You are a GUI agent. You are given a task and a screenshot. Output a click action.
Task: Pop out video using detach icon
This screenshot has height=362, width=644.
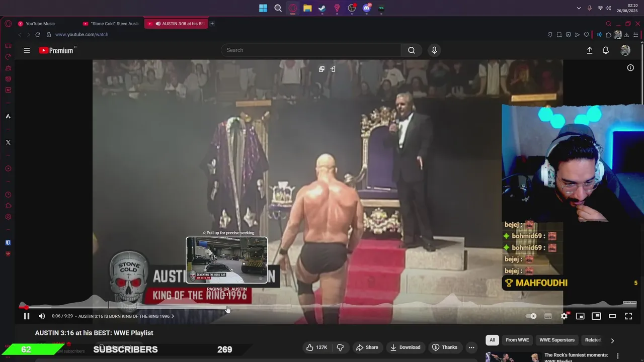click(321, 69)
